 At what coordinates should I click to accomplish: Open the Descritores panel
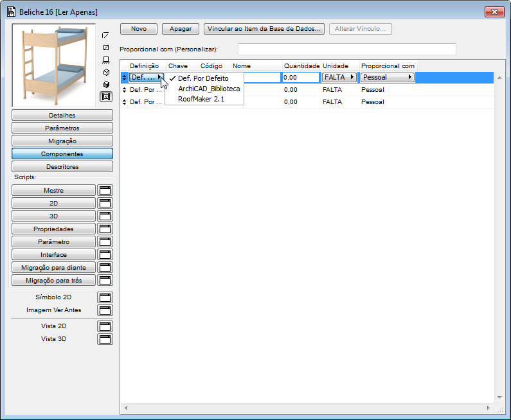coord(62,167)
